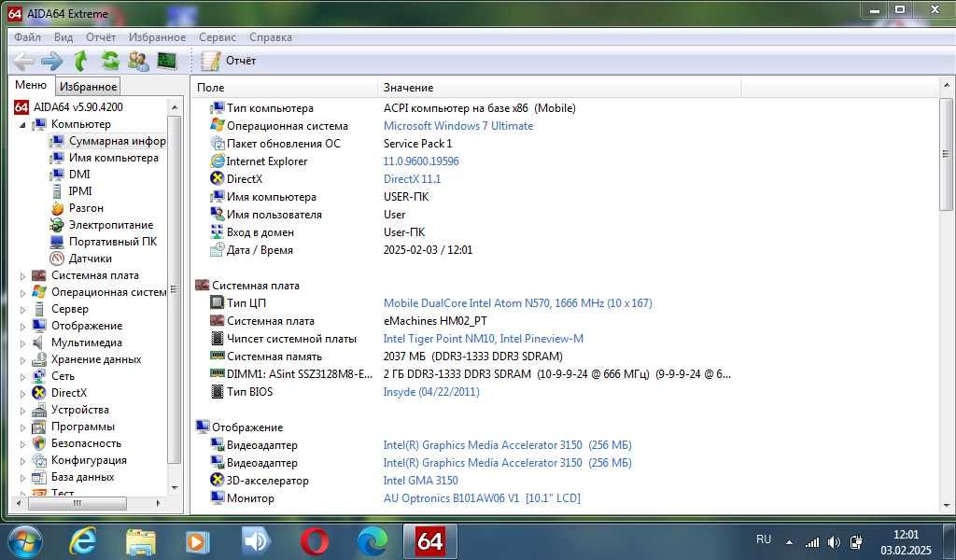Expand the Операционная система tree node
The height and width of the screenshot is (560, 956).
point(22,293)
